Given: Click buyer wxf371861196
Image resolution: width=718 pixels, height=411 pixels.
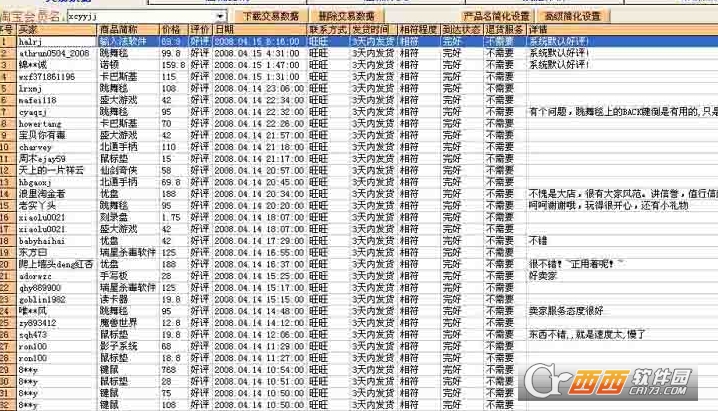Looking at the screenshot, I should point(47,77).
